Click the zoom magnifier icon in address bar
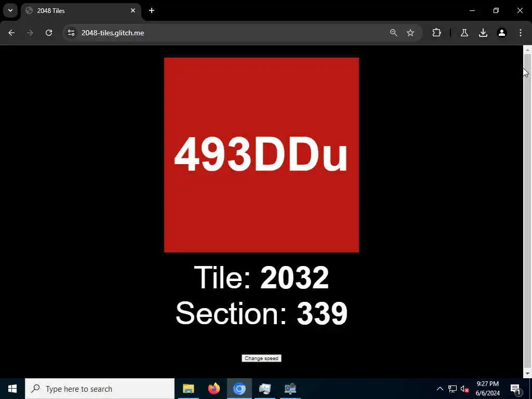This screenshot has height=399, width=532. tap(394, 33)
